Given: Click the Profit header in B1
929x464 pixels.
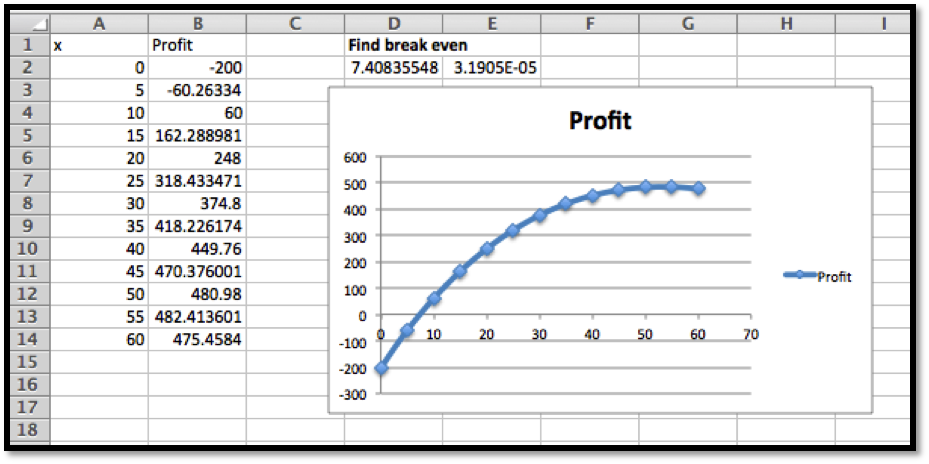Looking at the screenshot, I should point(196,45).
